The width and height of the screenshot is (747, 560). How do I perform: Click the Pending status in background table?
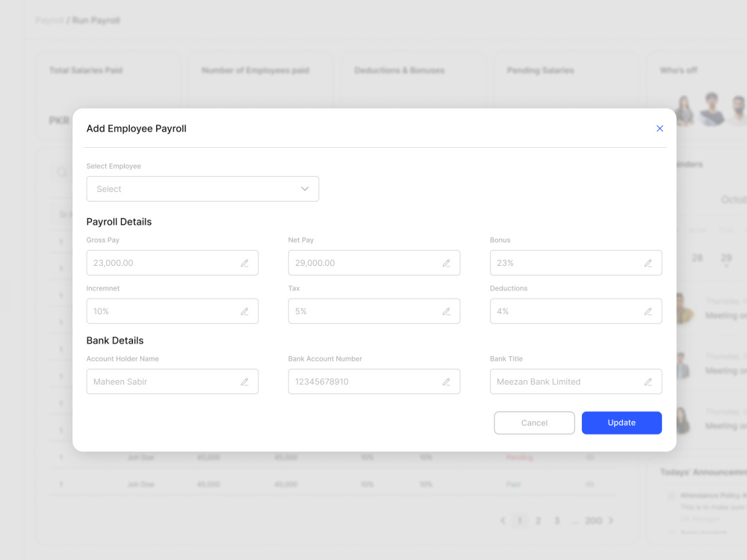click(519, 457)
